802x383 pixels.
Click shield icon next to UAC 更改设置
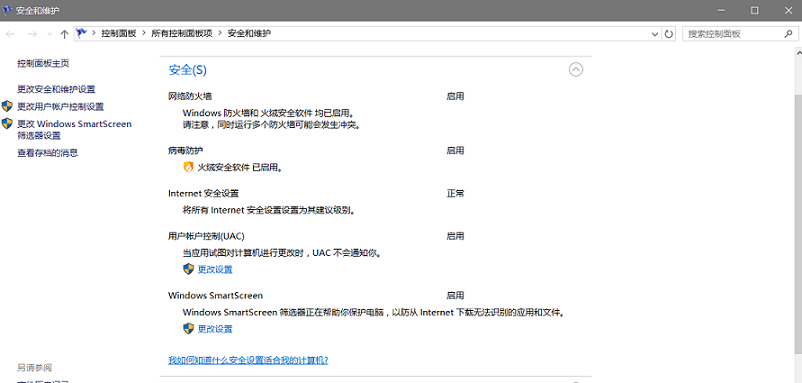click(x=188, y=269)
